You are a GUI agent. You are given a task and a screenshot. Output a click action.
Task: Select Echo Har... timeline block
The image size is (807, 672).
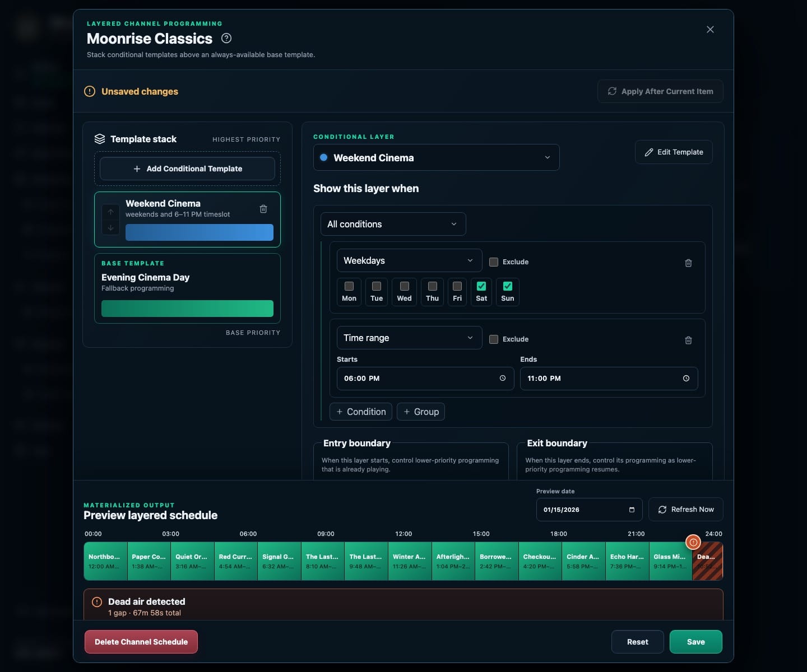[x=627, y=561]
